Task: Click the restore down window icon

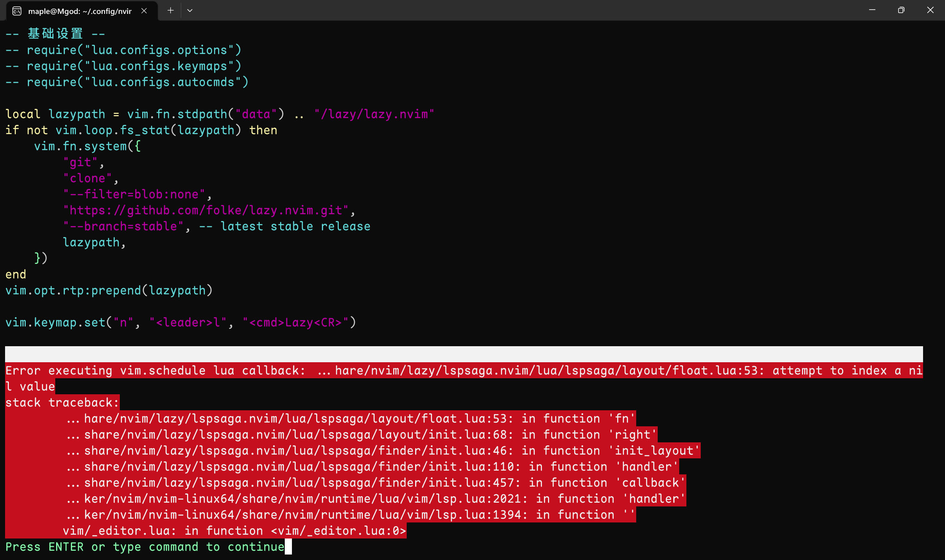Action: pyautogui.click(x=901, y=10)
